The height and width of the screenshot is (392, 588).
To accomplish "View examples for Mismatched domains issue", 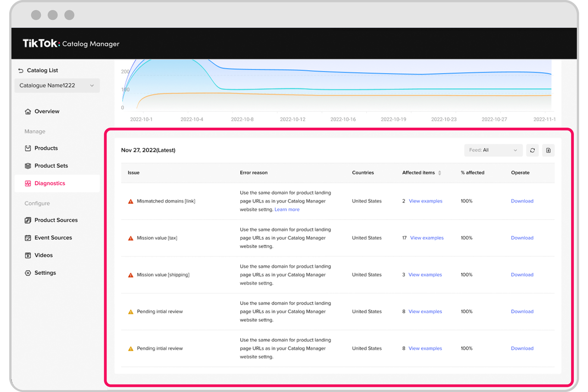I will click(x=425, y=201).
